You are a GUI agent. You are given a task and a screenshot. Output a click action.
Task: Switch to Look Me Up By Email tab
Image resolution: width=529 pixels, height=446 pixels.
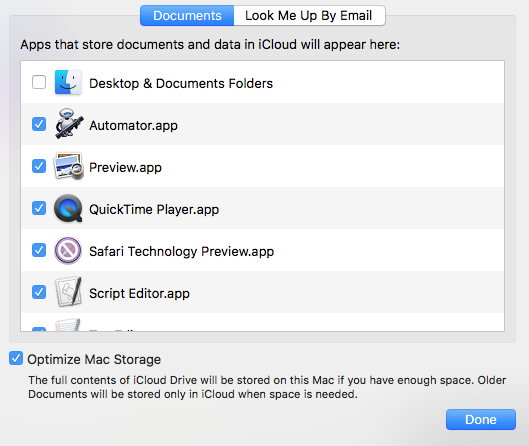click(309, 16)
